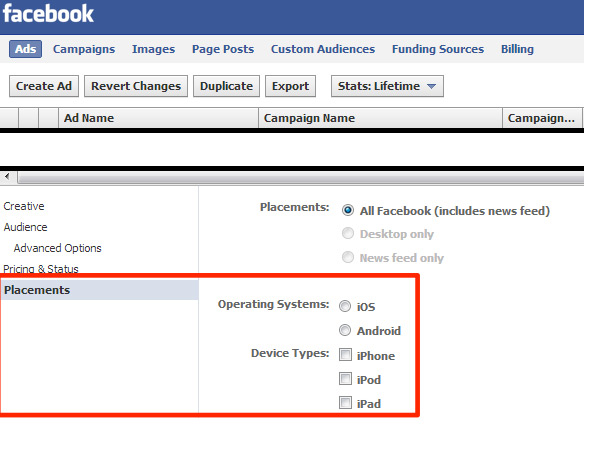Check the iPhone device type box
591x463 pixels.
pos(345,355)
